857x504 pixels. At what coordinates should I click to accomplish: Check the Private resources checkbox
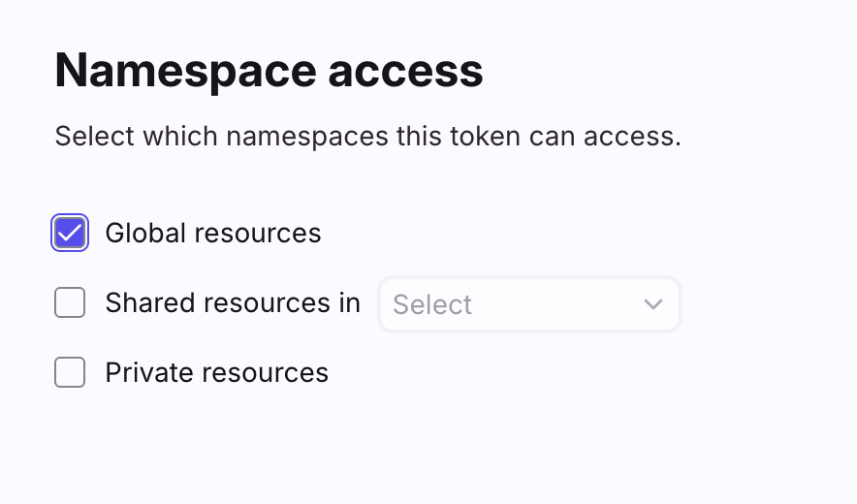[70, 372]
